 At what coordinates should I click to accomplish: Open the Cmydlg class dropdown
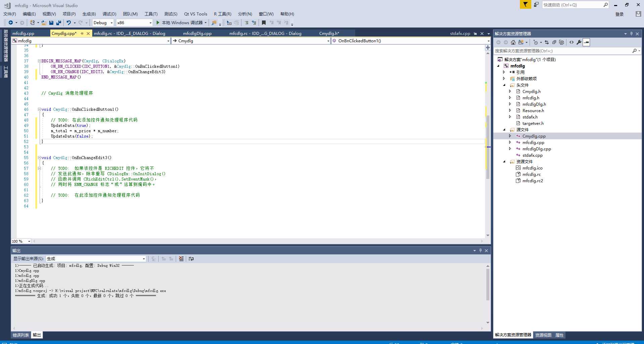251,41
